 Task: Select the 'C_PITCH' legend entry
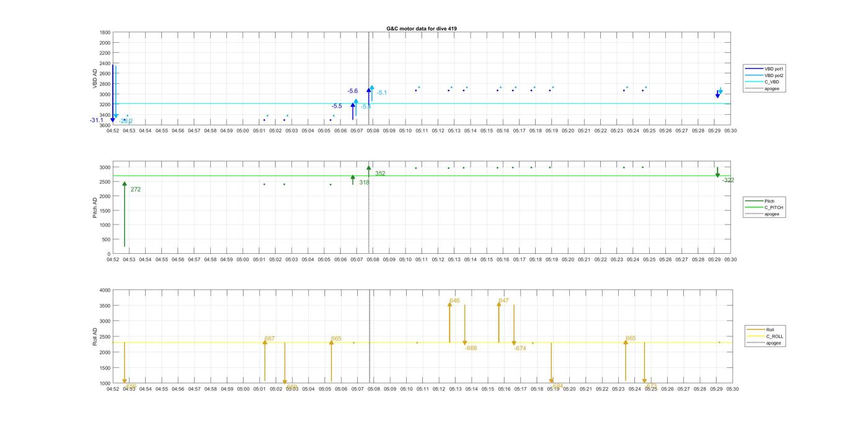click(774, 207)
